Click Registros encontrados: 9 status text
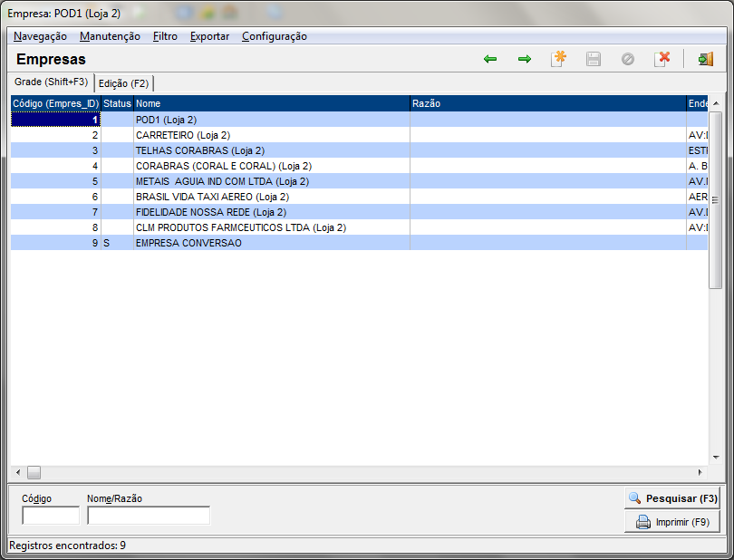This screenshot has height=560, width=734. coord(67,546)
